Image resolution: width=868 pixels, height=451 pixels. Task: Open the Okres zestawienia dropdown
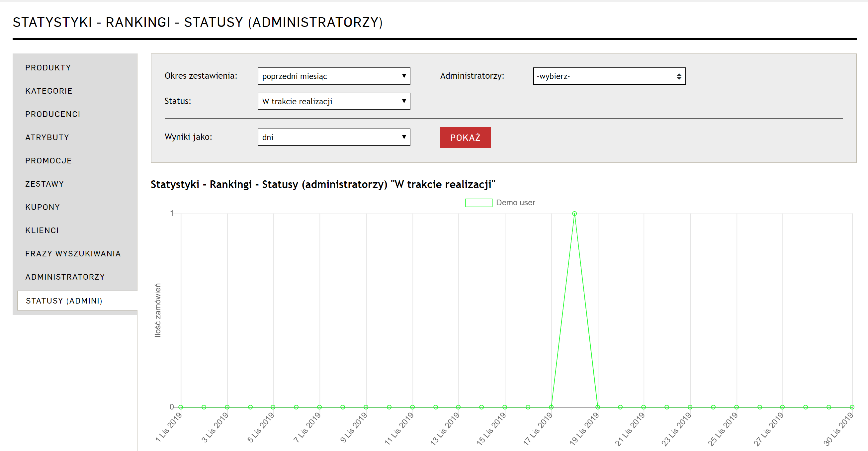(333, 76)
